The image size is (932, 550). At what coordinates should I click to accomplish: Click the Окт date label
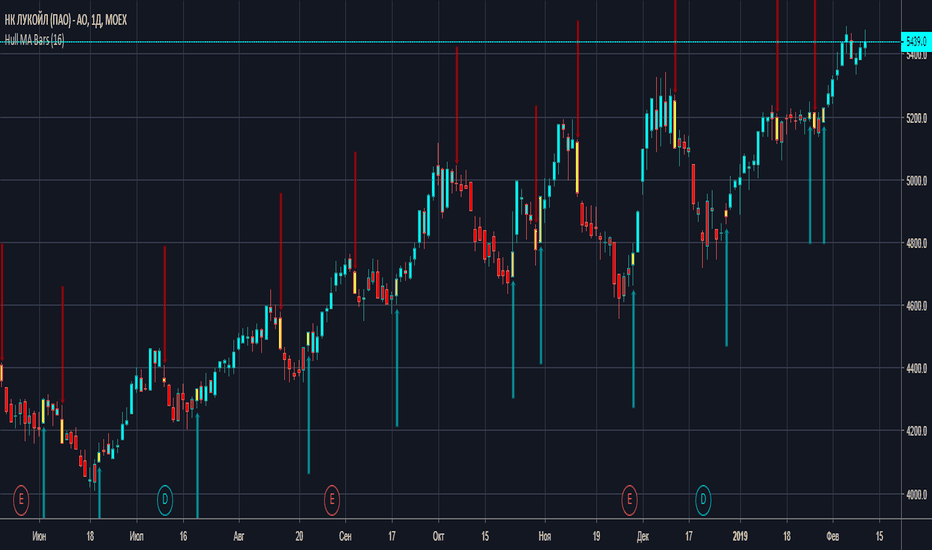(438, 536)
